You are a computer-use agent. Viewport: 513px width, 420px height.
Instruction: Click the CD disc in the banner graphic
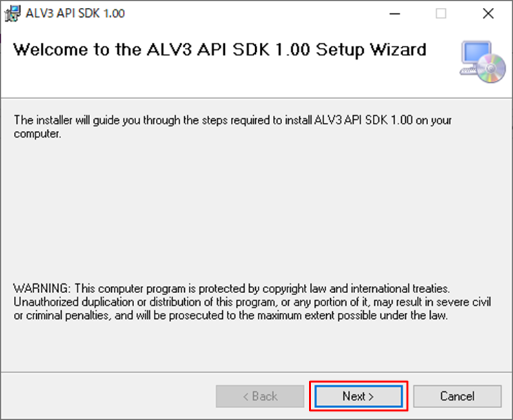pyautogui.click(x=492, y=68)
